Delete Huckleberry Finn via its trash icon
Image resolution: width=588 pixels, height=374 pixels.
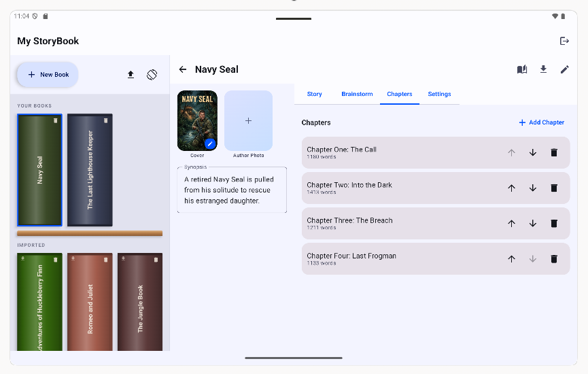[x=56, y=260]
